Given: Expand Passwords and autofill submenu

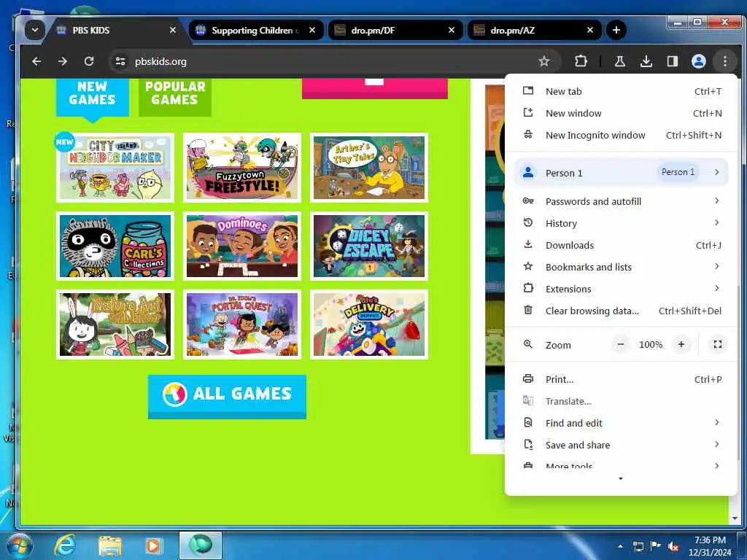Looking at the screenshot, I should tap(622, 201).
